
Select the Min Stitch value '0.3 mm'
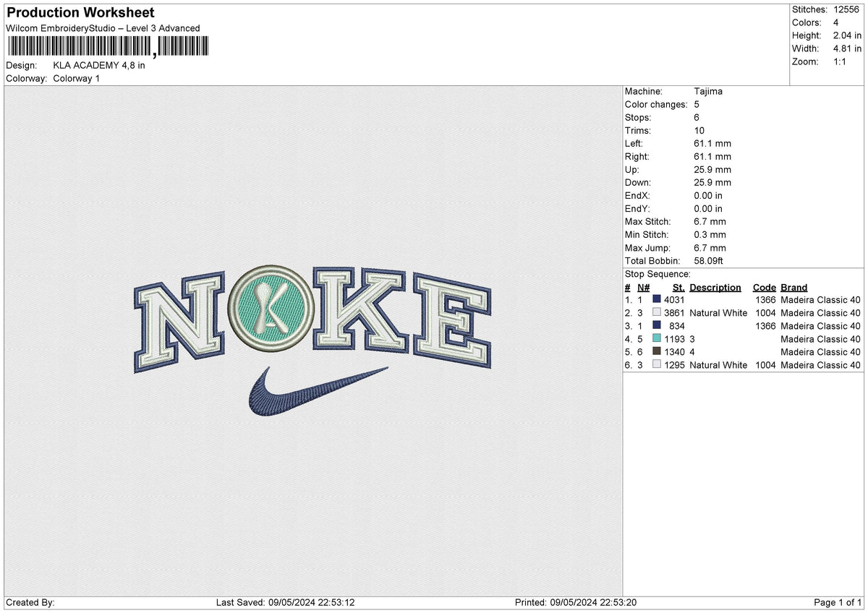(710, 234)
